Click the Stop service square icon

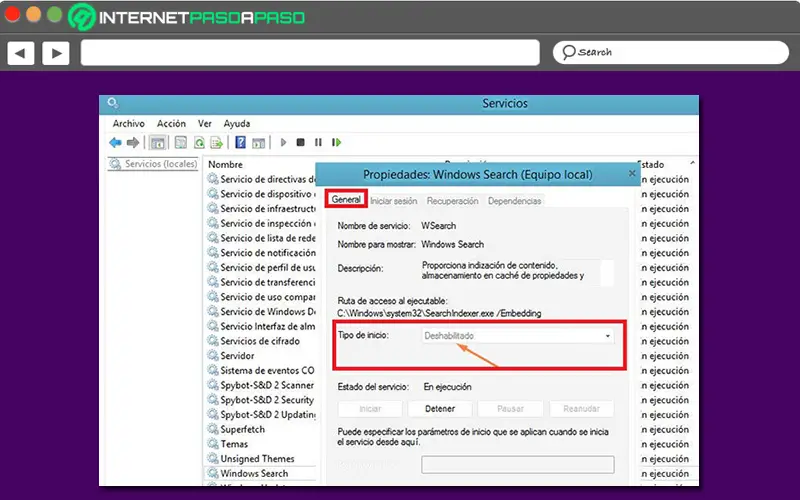[301, 142]
